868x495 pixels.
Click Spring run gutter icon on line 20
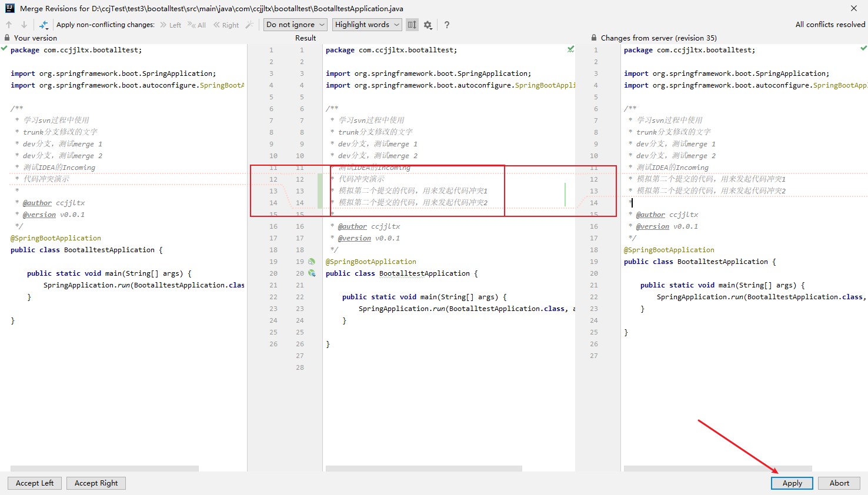pyautogui.click(x=312, y=273)
